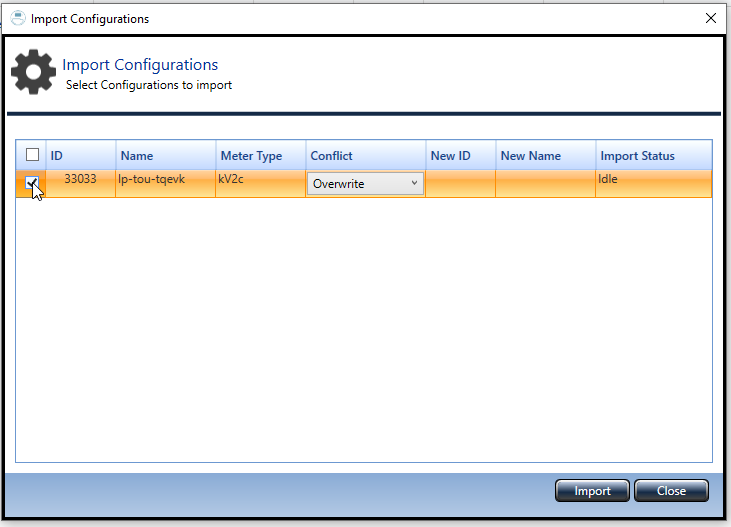
Task: Sort by the ID column header
Action: 80,156
